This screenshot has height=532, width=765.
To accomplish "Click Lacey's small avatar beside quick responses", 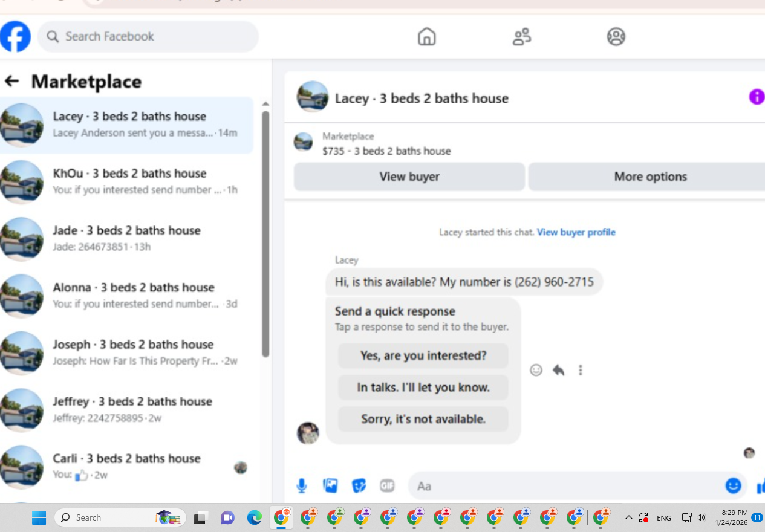I will 308,433.
